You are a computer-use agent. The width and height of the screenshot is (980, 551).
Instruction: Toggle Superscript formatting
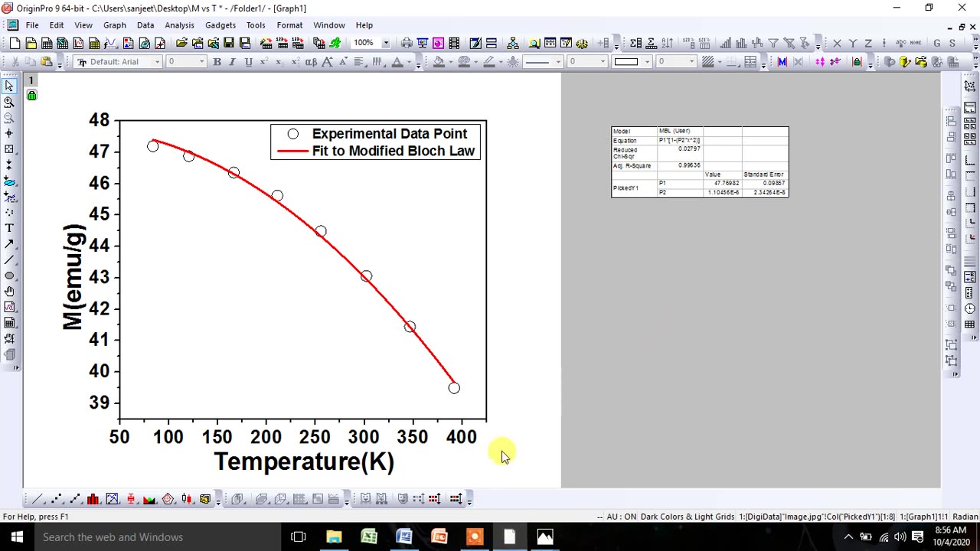[x=264, y=62]
